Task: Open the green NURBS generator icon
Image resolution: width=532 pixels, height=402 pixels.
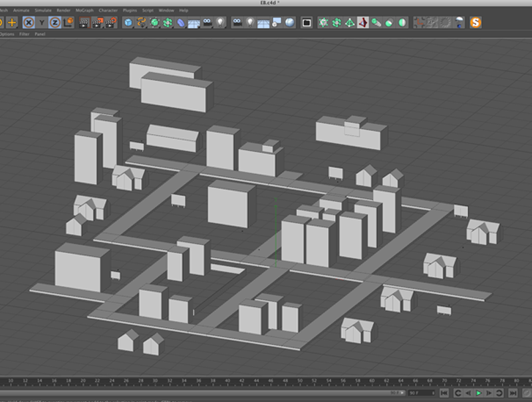Action: [x=154, y=23]
